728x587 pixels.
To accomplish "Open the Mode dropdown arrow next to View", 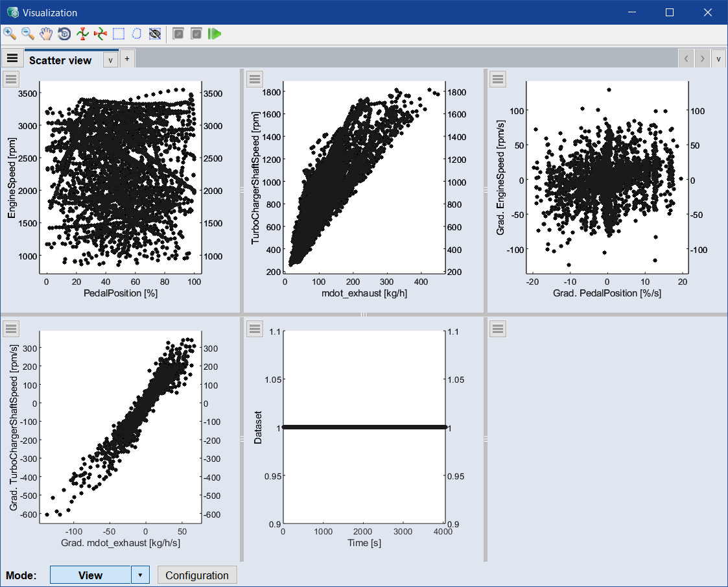I will click(x=141, y=575).
